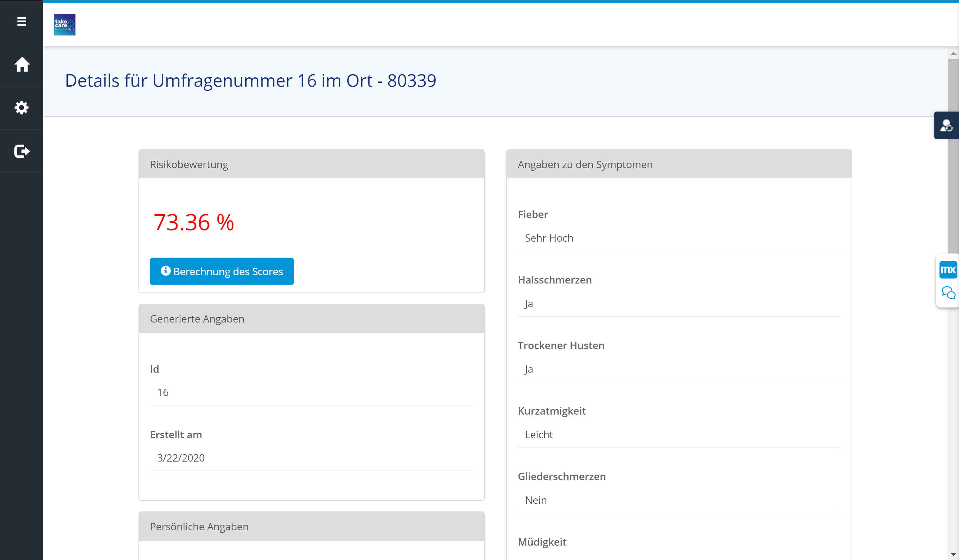Click the Erstellt am date 3/22/2020
This screenshot has width=959, height=560.
(181, 458)
